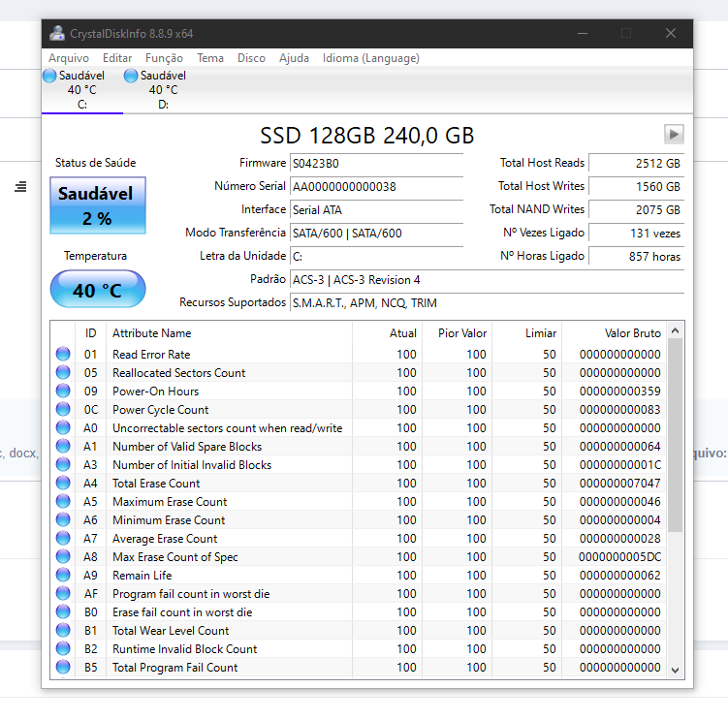Click the Total Host Writes value 1560 GB
This screenshot has width=728, height=720.
(x=637, y=187)
